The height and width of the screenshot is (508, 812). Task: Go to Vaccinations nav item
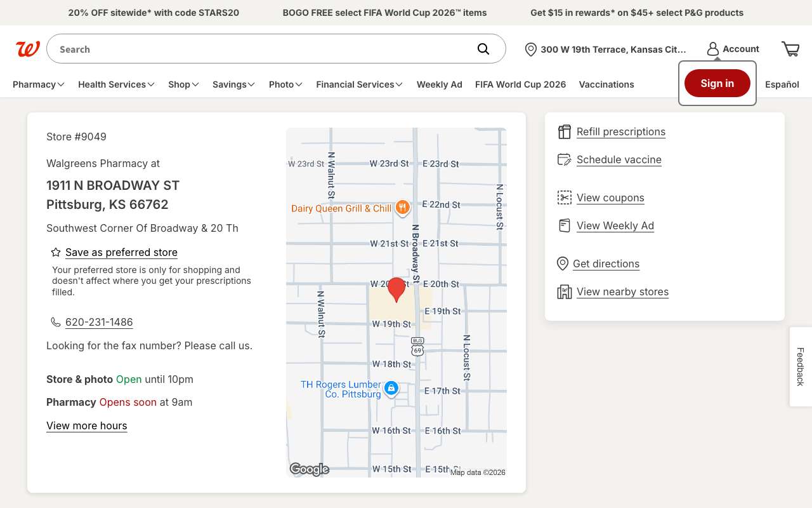(x=606, y=84)
